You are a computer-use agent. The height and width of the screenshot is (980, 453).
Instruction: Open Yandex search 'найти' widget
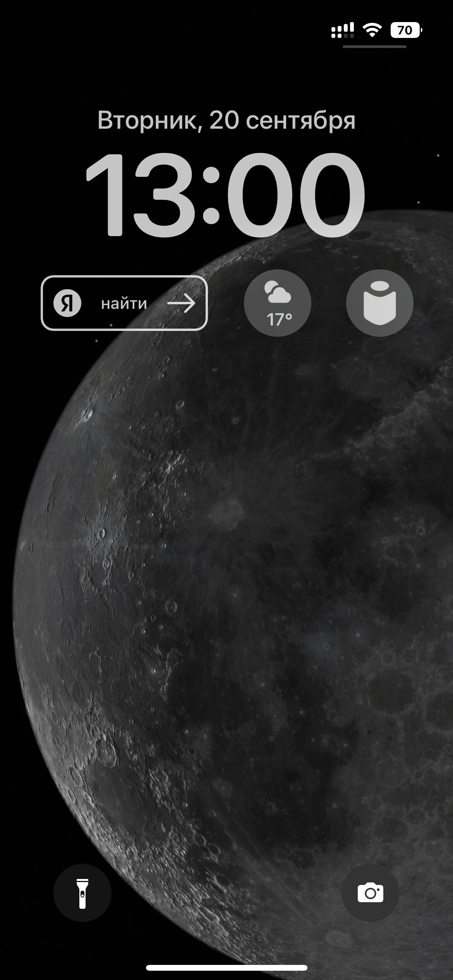click(124, 303)
